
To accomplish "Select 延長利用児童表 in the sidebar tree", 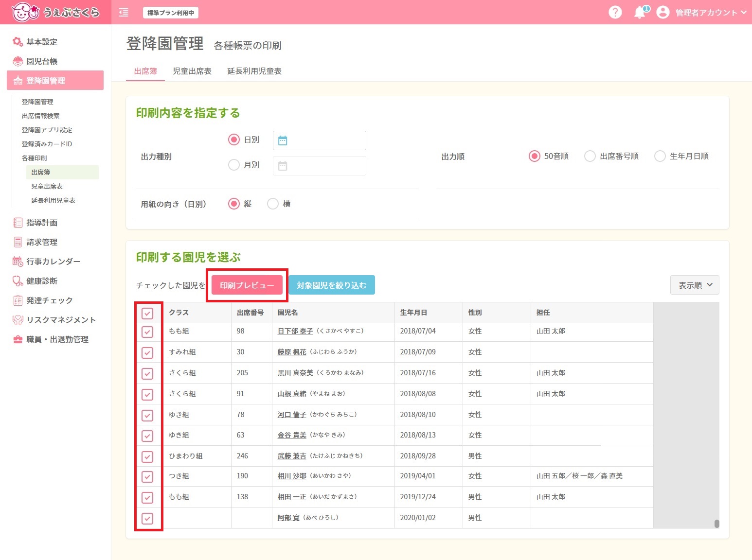I will pos(53,200).
